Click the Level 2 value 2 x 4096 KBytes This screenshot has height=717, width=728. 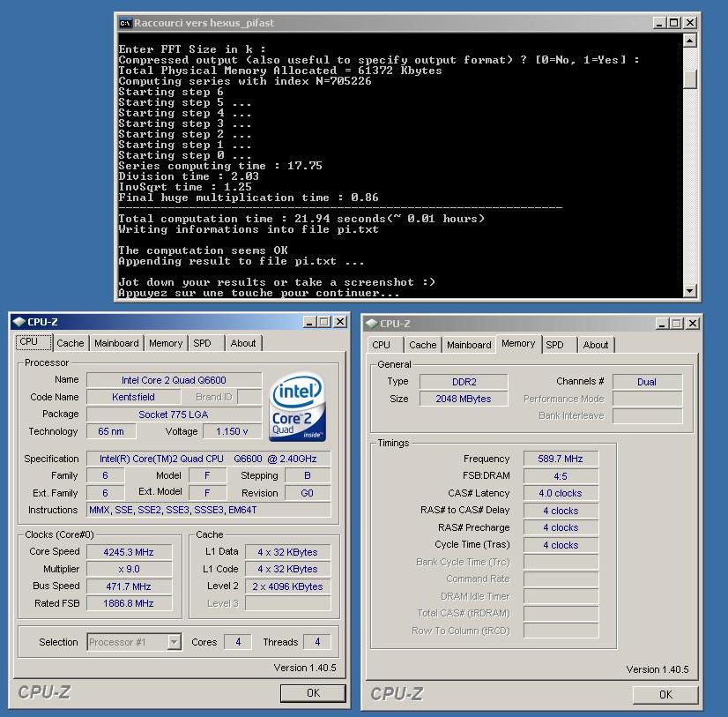288,586
